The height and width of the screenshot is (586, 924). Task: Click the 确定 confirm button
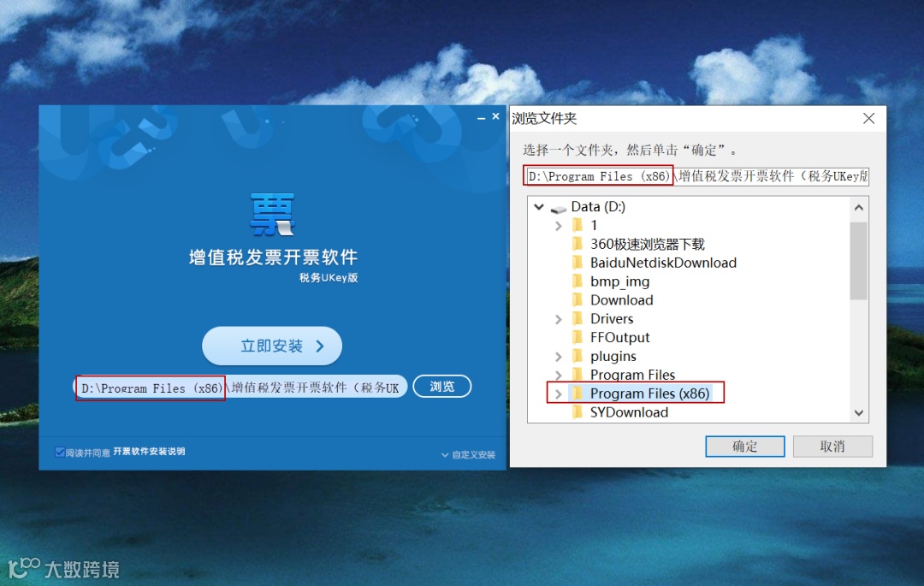[745, 447]
